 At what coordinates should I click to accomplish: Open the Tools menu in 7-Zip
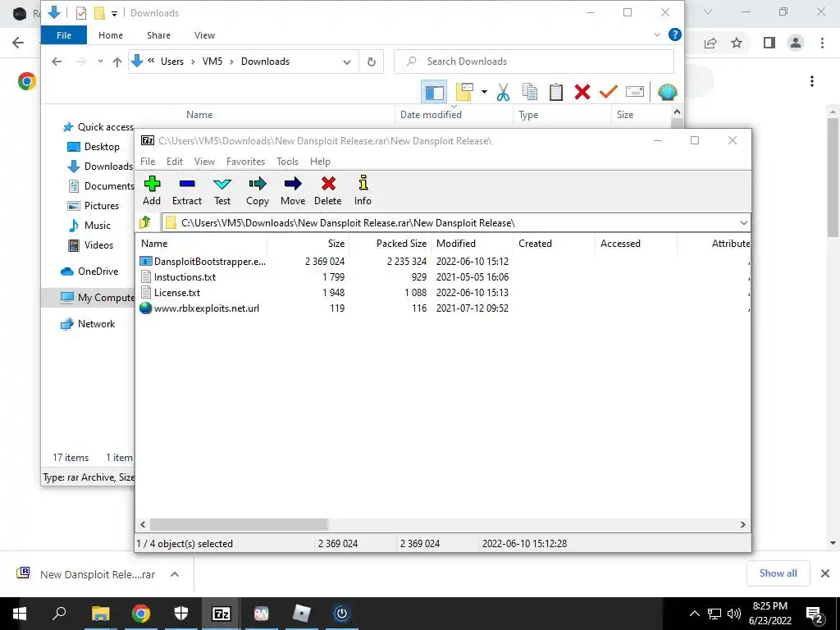(x=288, y=162)
